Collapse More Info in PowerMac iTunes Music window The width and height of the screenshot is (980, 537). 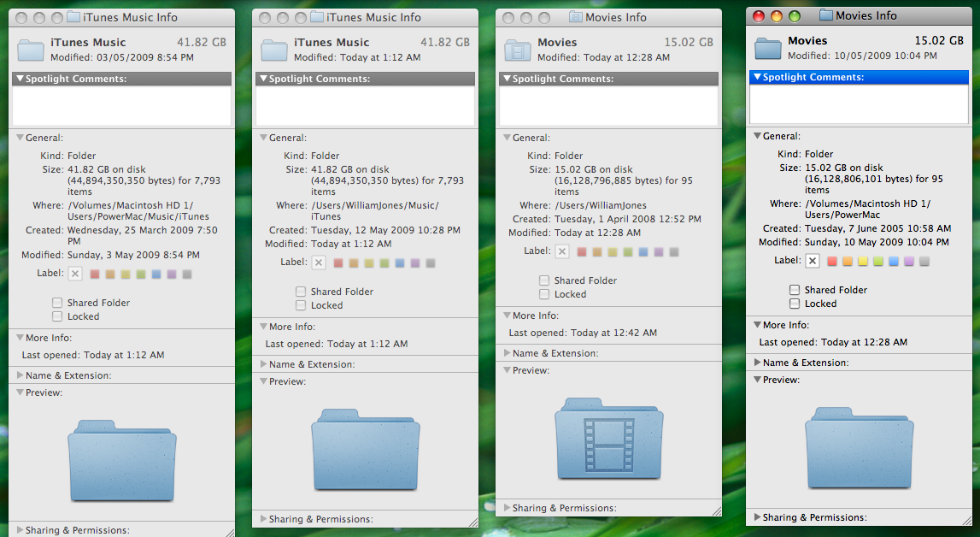point(20,338)
